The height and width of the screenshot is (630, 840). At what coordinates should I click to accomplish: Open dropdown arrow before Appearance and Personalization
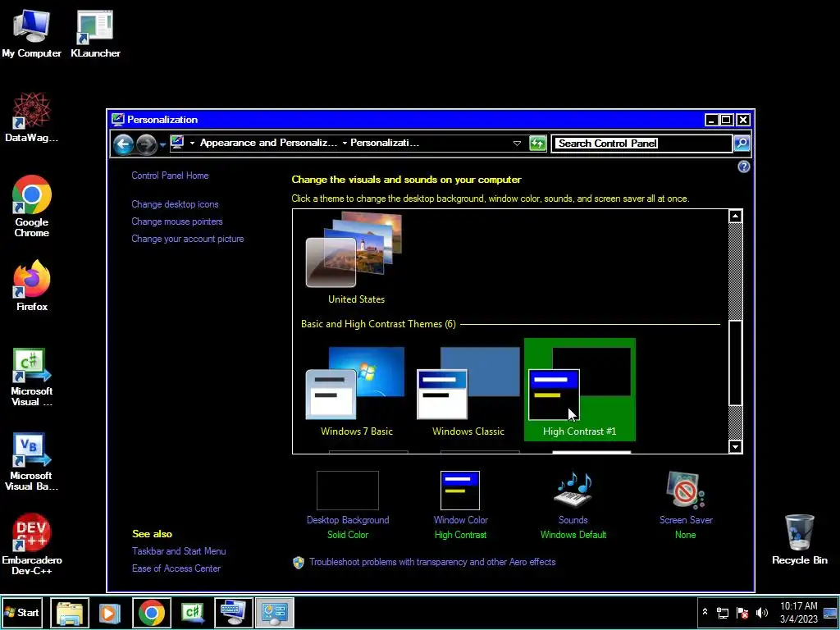(192, 143)
